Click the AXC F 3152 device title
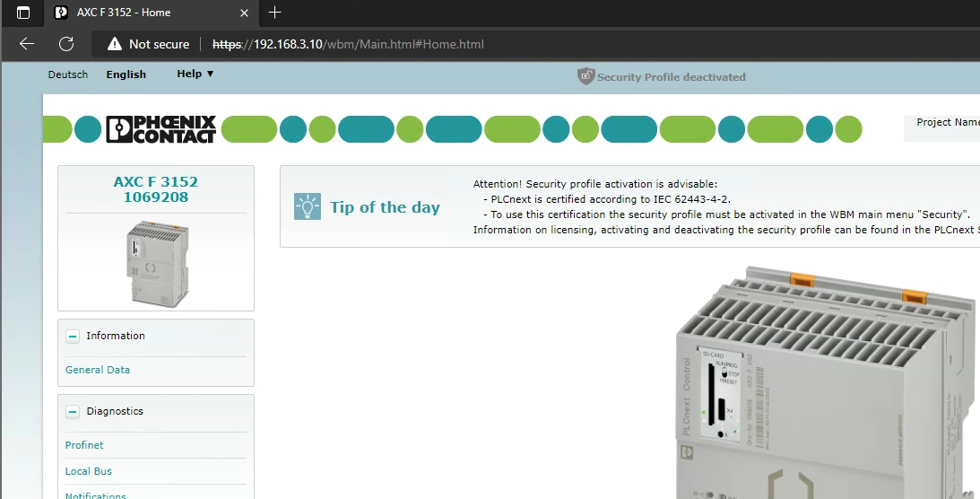The image size is (980, 499). point(156,181)
